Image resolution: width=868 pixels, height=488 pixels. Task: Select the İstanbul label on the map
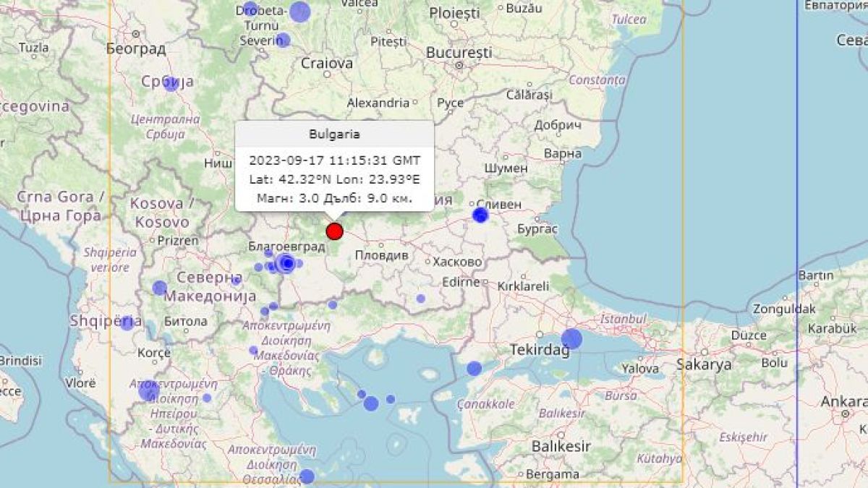pyautogui.click(x=623, y=319)
